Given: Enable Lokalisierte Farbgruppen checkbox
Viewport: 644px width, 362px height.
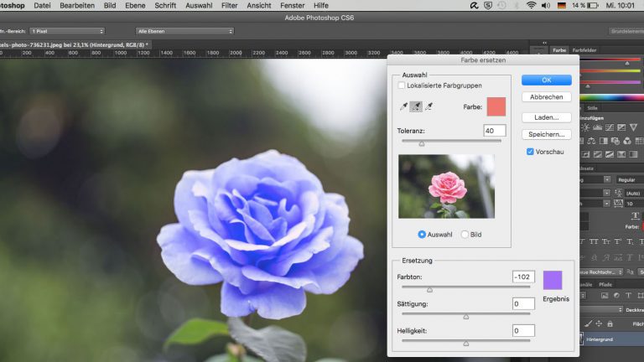Looking at the screenshot, I should [x=402, y=85].
